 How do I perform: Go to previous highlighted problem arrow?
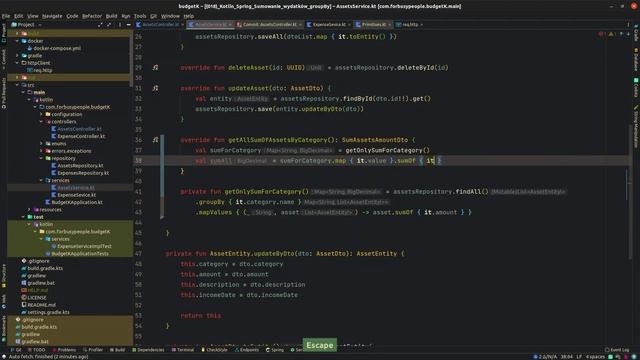point(621,34)
